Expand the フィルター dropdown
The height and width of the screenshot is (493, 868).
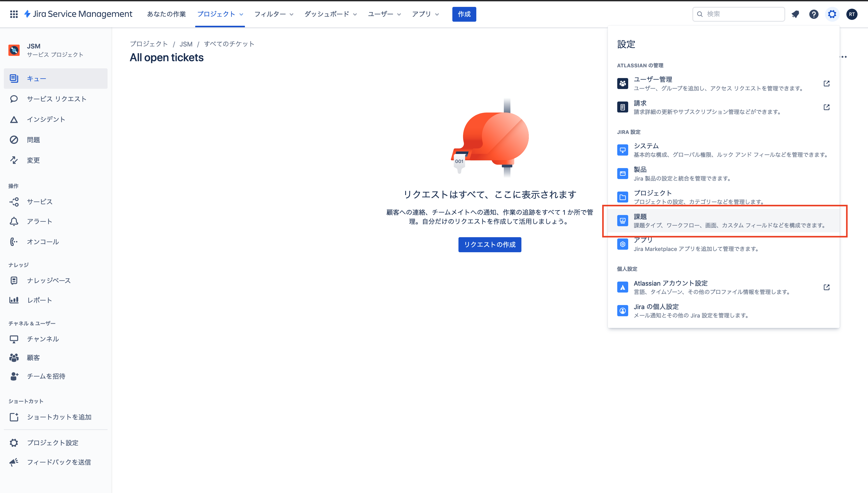[x=274, y=14]
